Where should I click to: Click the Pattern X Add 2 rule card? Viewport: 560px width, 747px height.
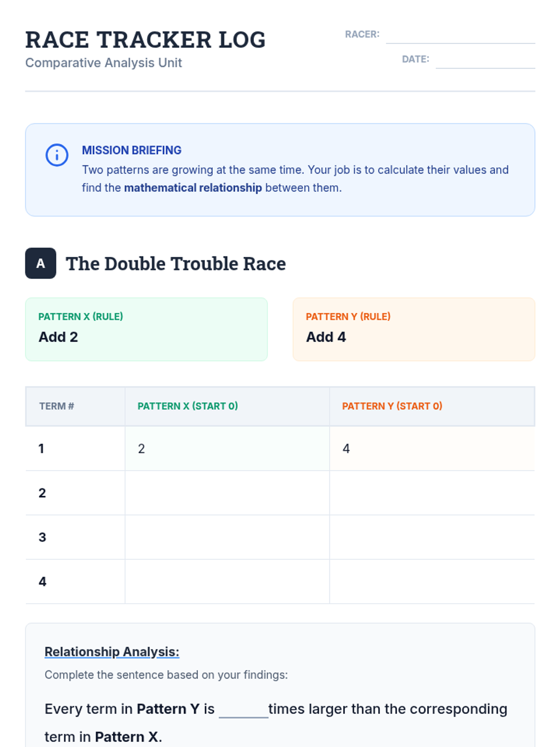point(146,329)
